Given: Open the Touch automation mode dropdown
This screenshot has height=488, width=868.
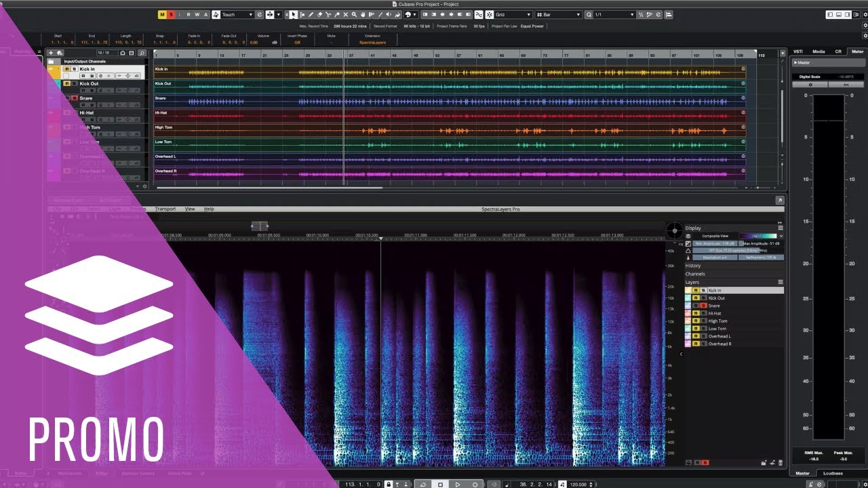Looking at the screenshot, I should coord(237,14).
